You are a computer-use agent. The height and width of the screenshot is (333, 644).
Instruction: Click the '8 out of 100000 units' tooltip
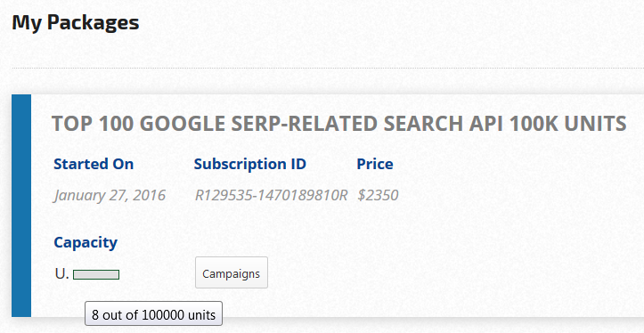(x=153, y=313)
